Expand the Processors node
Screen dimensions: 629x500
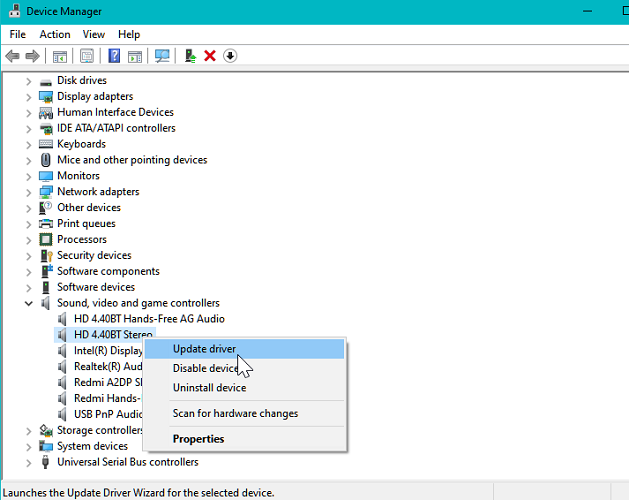28,240
